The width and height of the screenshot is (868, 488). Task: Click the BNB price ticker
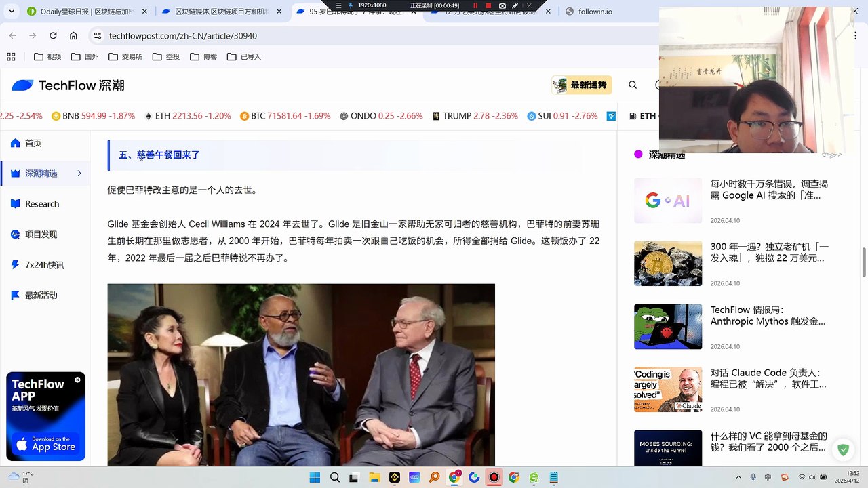(x=93, y=116)
